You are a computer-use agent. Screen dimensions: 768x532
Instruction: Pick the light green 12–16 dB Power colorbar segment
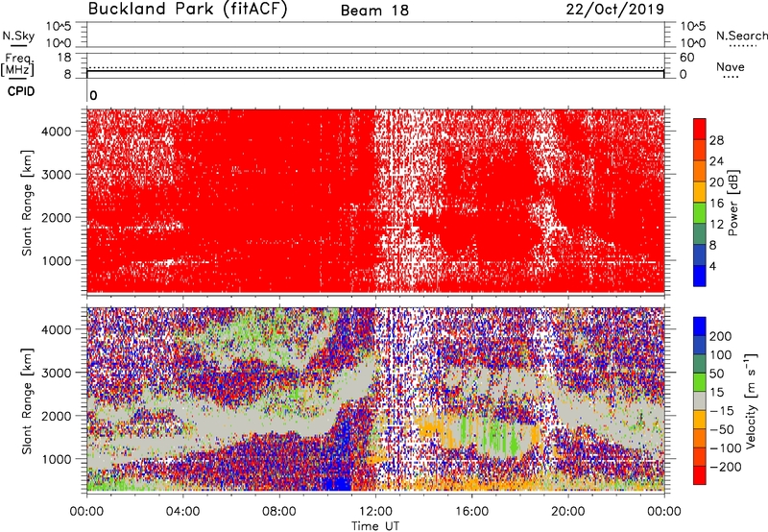[x=700, y=213]
